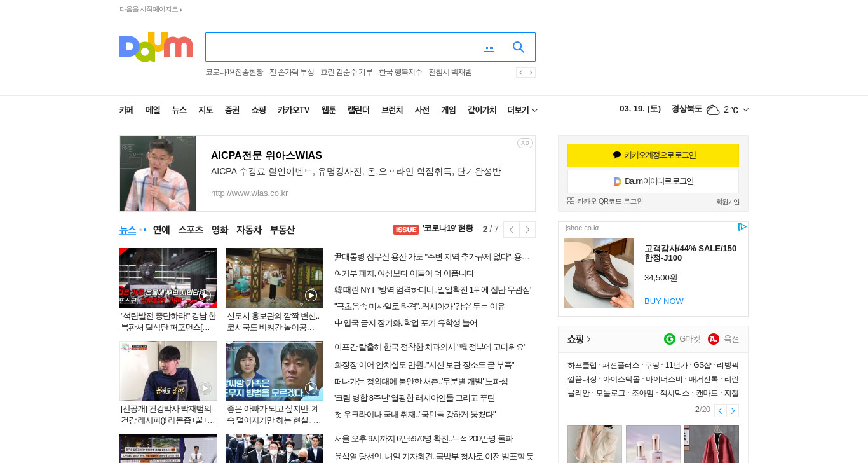
Task: Open headline 아프간 탈출해 한국 정착한 치과의사
Action: click(x=430, y=347)
